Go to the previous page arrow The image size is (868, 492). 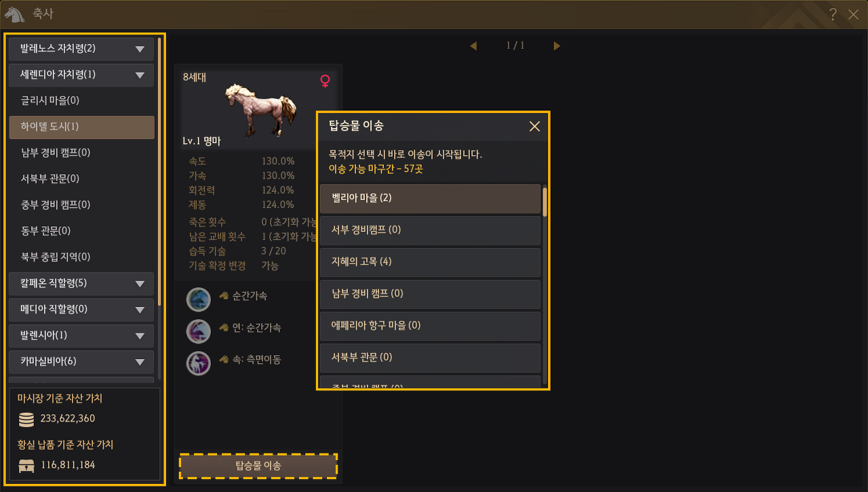(473, 46)
